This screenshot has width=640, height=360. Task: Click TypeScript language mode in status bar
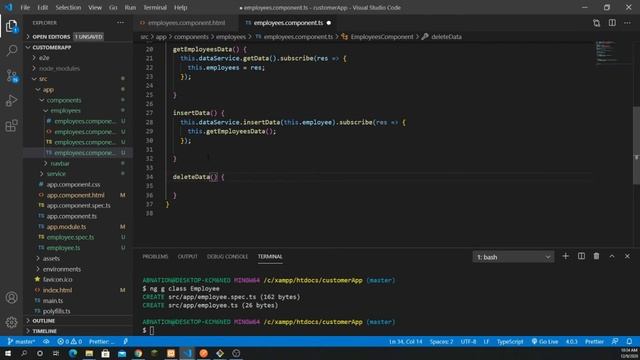(x=510, y=342)
